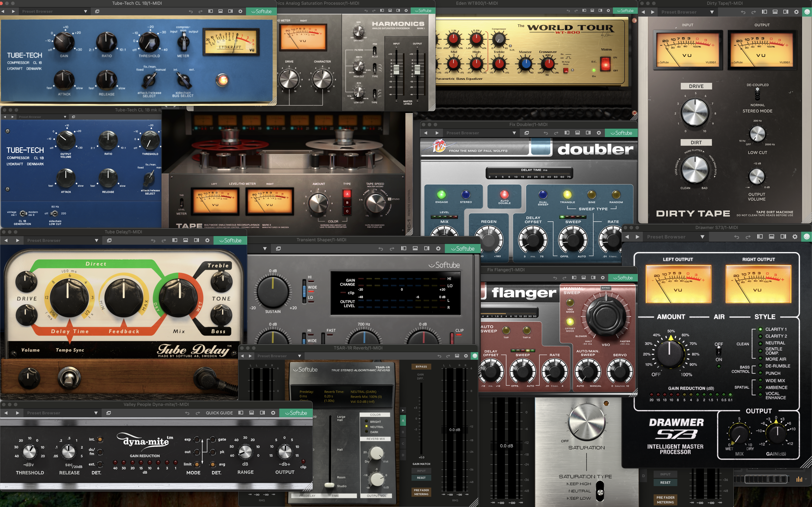812x507 pixels.
Task: Click Tempo Sync label on Tube Delay
Action: (70, 350)
